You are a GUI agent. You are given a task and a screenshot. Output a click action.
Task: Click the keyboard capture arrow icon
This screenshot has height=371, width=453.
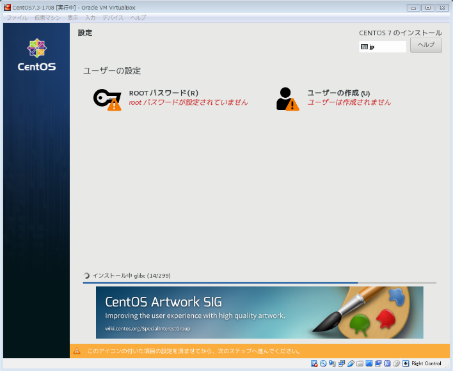point(406,363)
